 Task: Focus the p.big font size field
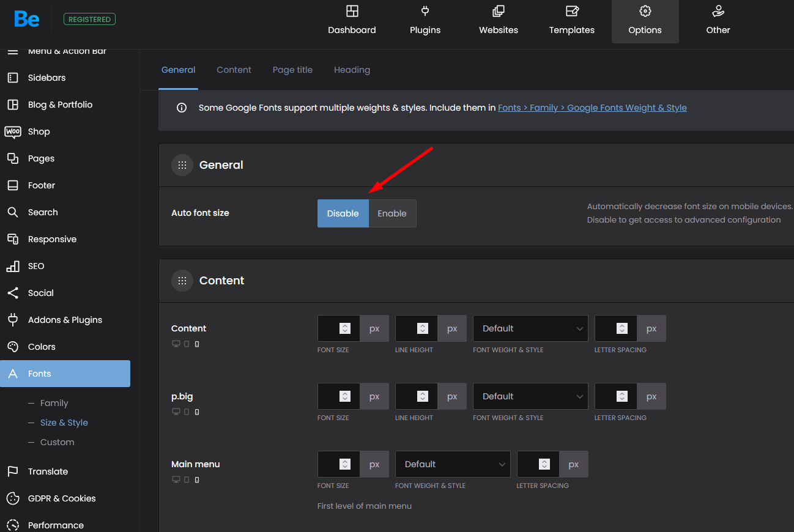click(338, 396)
